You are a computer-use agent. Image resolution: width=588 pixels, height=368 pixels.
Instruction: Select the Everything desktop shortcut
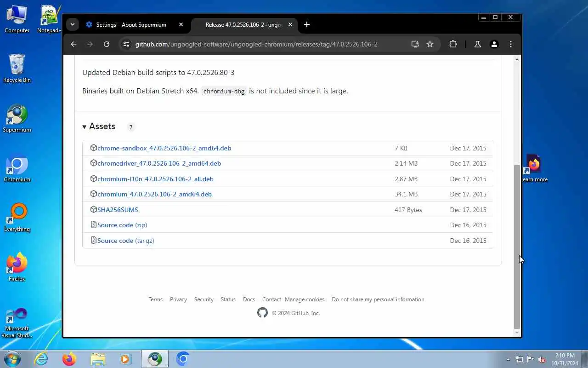pos(17,218)
